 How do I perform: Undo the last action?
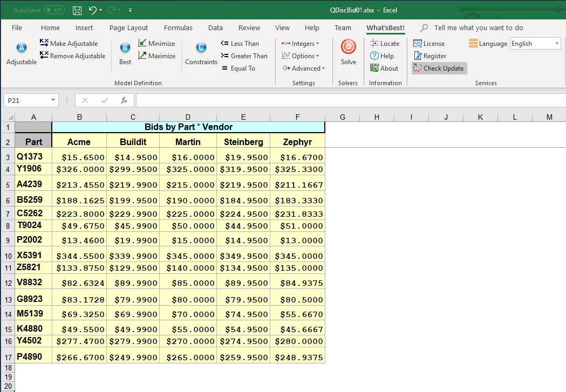coord(92,10)
